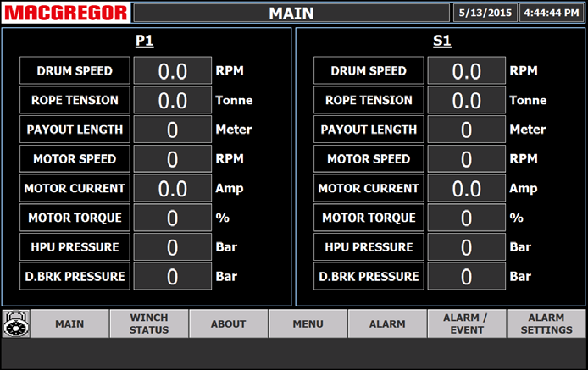Click S1 D.BRK pressure value field
Viewport: 588px width, 370px height.
point(467,276)
